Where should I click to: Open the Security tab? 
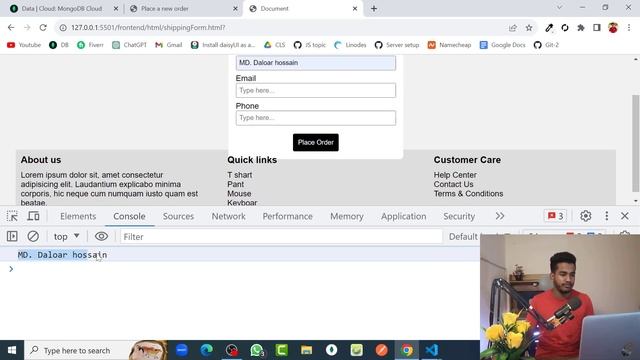coord(459,216)
